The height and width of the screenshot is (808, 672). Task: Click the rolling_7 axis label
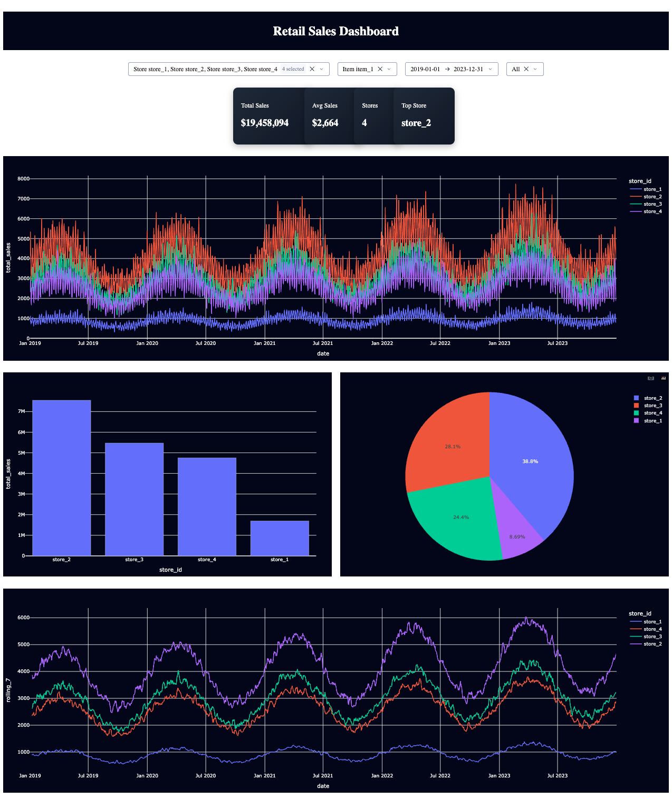(x=8, y=690)
